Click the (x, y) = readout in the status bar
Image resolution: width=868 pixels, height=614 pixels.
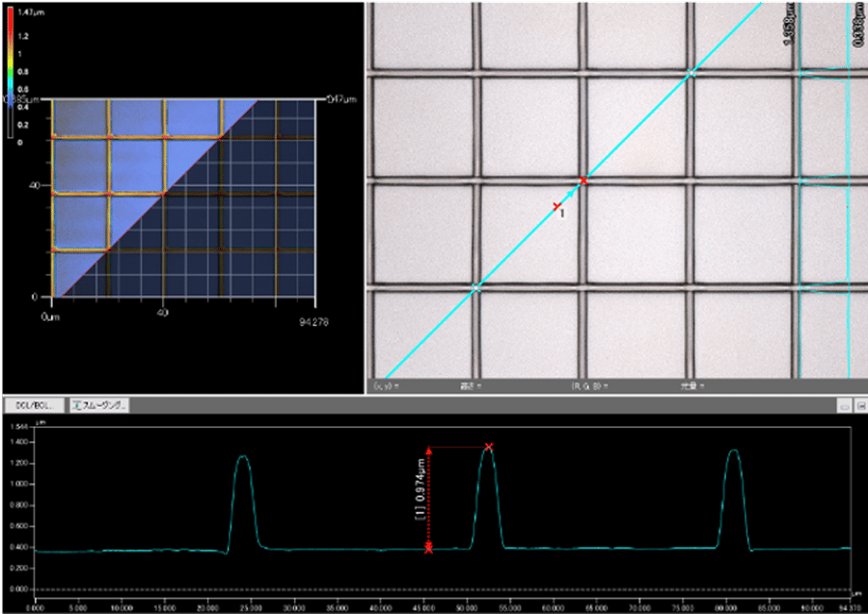(x=387, y=387)
